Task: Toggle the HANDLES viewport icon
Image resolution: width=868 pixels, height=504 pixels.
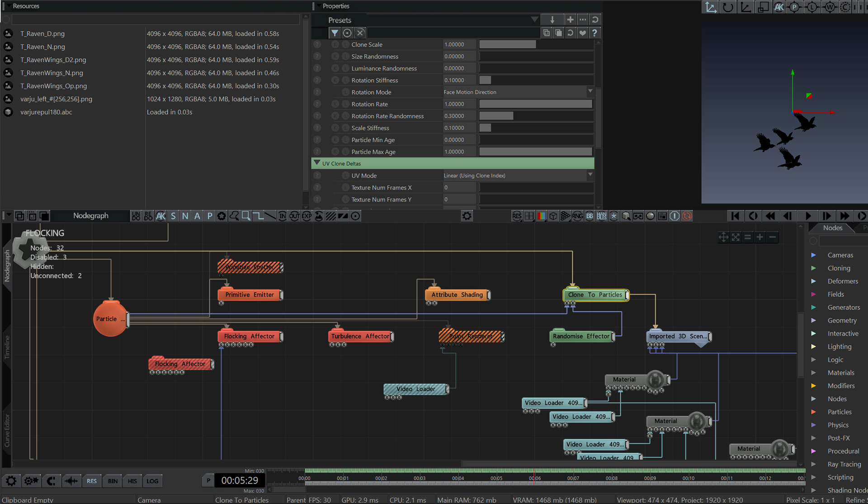Action: click(x=602, y=216)
